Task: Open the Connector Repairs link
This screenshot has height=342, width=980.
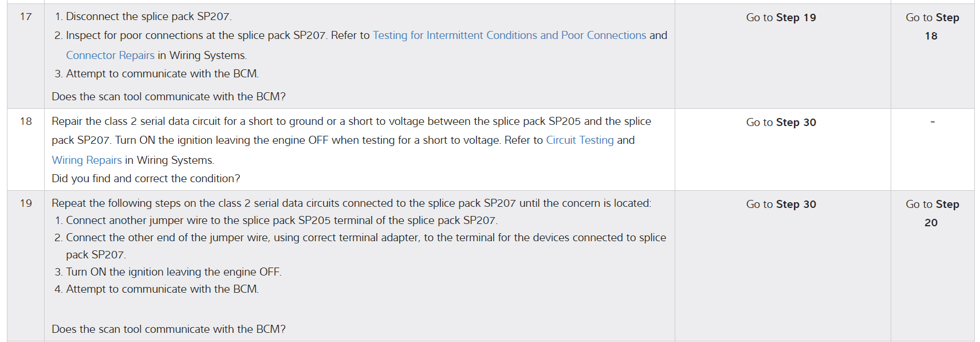Action: 110,56
